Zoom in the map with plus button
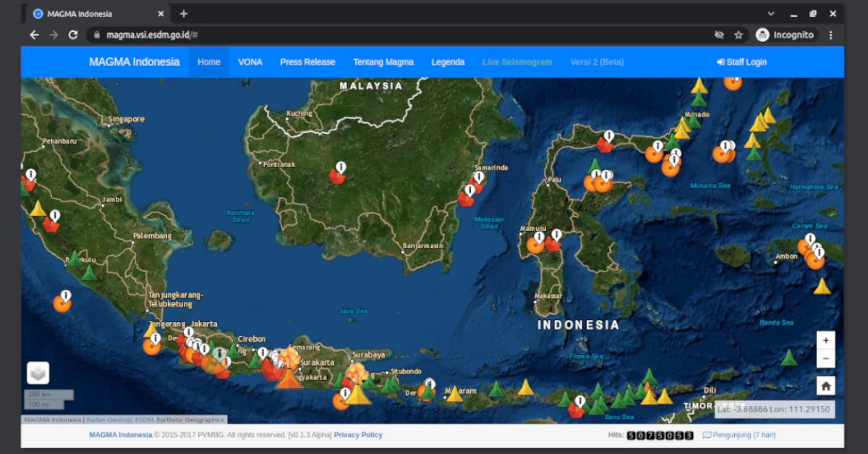Screen dimensions: 868x454 pyautogui.click(x=826, y=340)
